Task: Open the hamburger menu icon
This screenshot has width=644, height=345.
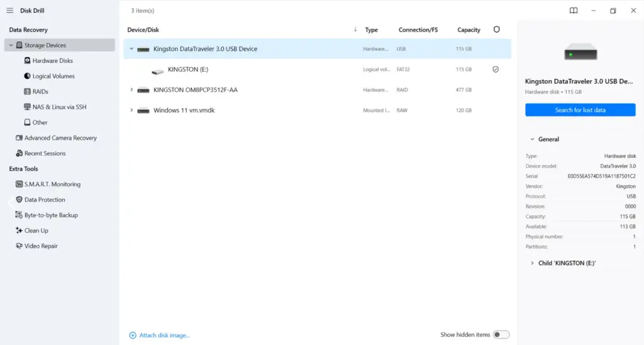Action: (10, 11)
